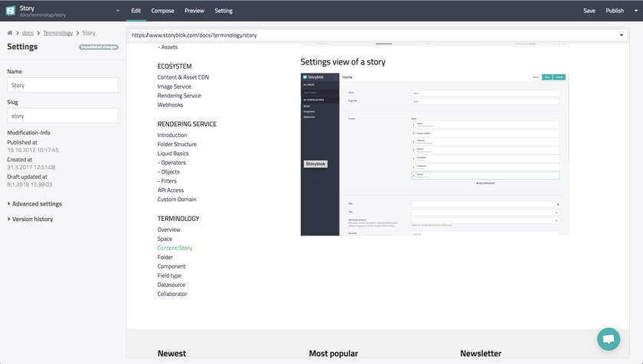Click the TERMINOLOGY section heading
This screenshot has width=643, height=364.
click(x=178, y=219)
